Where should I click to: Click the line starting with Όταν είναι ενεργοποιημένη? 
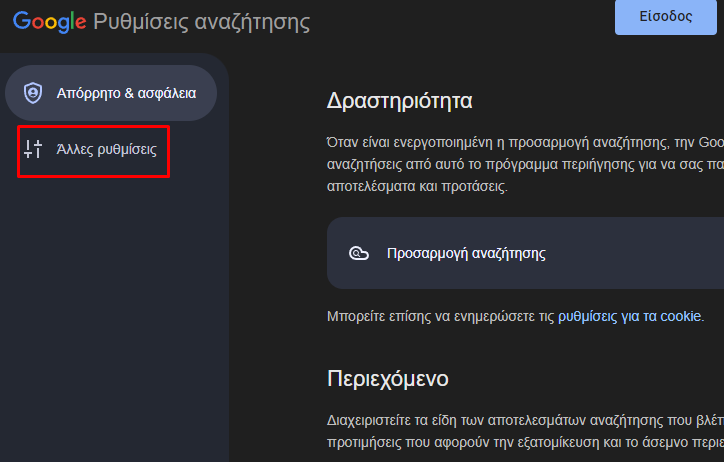[525, 143]
